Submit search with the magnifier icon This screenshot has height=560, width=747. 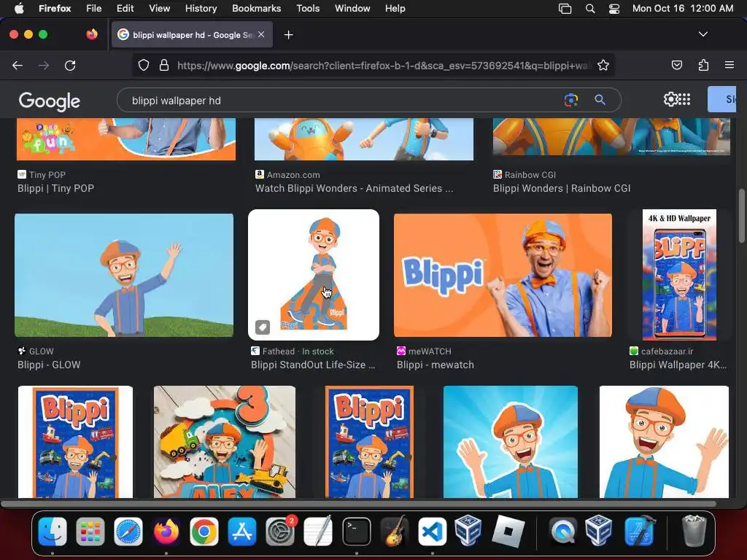point(600,100)
